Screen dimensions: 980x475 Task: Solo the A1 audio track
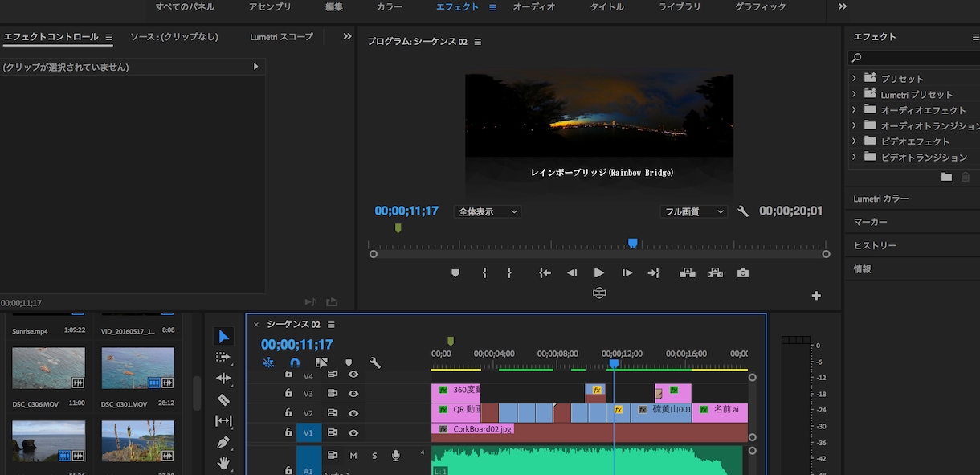[x=374, y=456]
